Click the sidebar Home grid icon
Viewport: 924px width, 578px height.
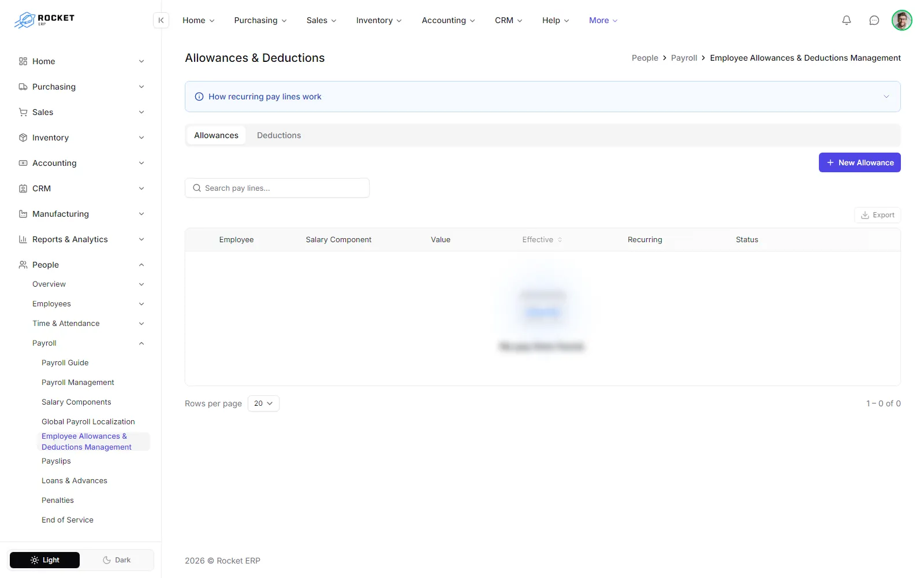pyautogui.click(x=23, y=61)
